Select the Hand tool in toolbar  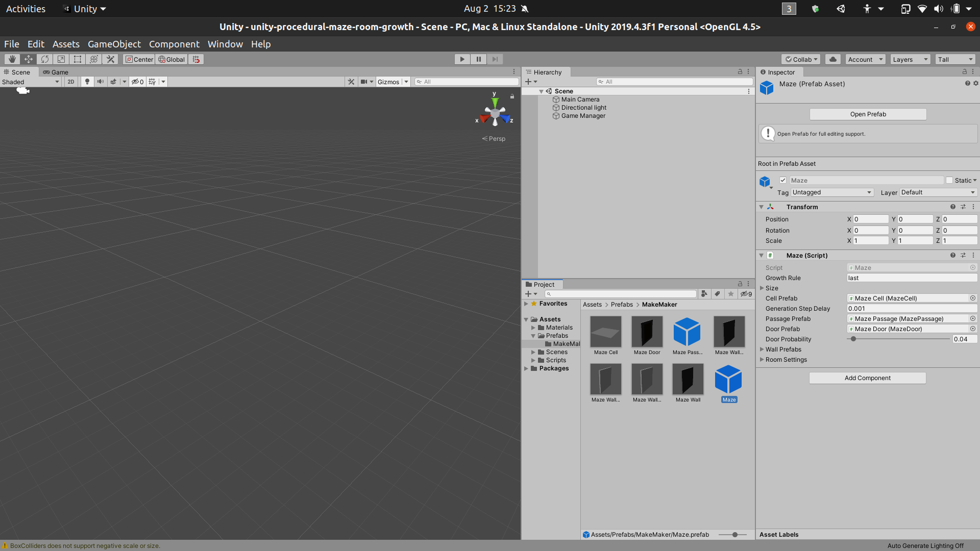pos(12,59)
